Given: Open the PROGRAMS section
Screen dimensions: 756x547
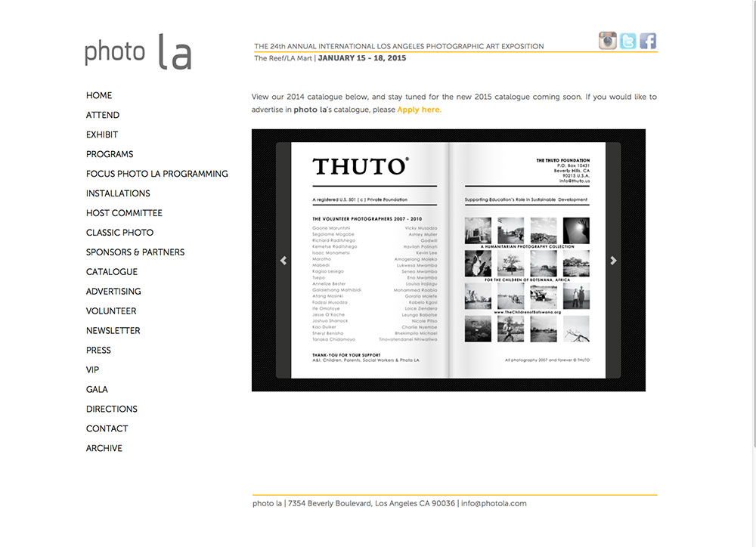Looking at the screenshot, I should [x=110, y=154].
